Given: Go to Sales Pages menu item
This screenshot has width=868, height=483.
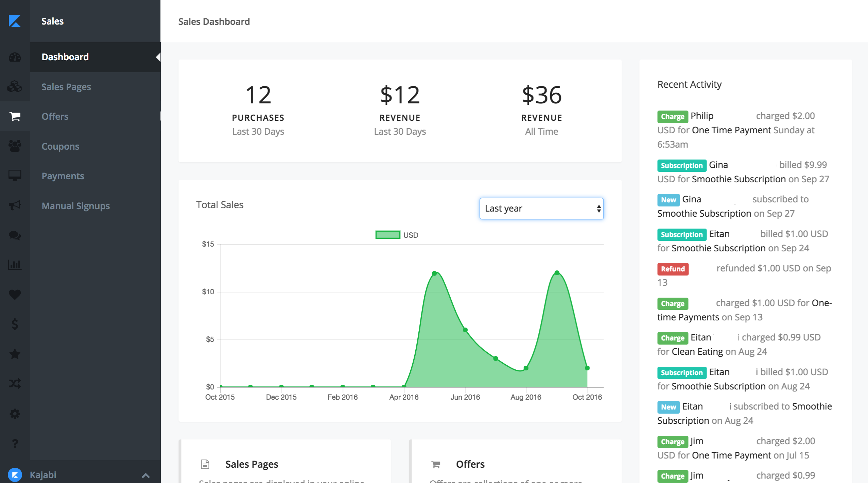Looking at the screenshot, I should [66, 87].
